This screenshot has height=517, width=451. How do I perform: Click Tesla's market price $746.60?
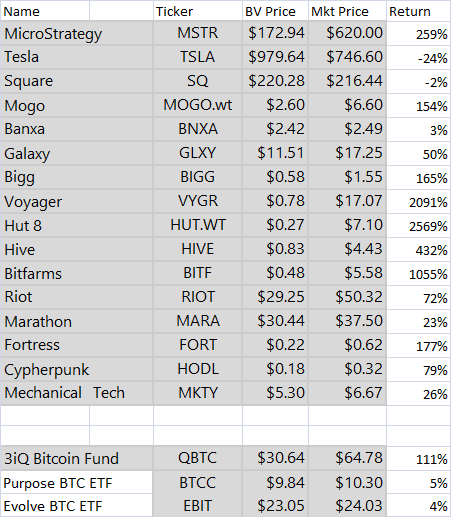click(x=347, y=57)
